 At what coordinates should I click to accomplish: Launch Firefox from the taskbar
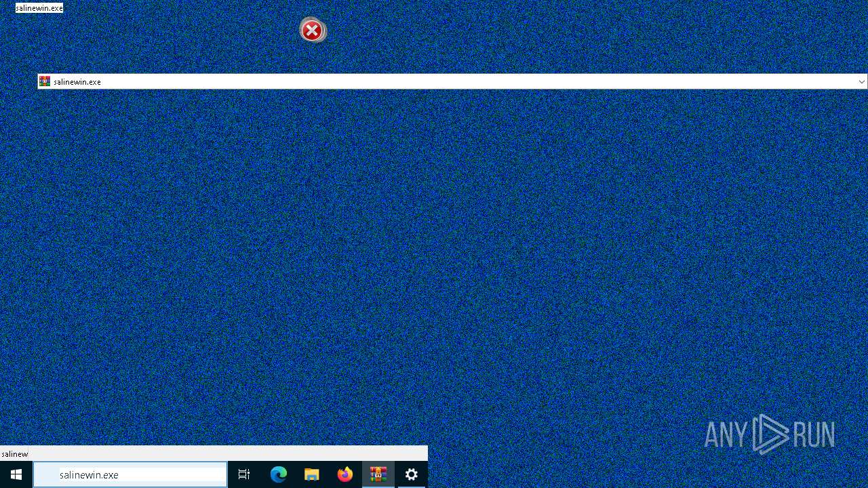[x=345, y=474]
